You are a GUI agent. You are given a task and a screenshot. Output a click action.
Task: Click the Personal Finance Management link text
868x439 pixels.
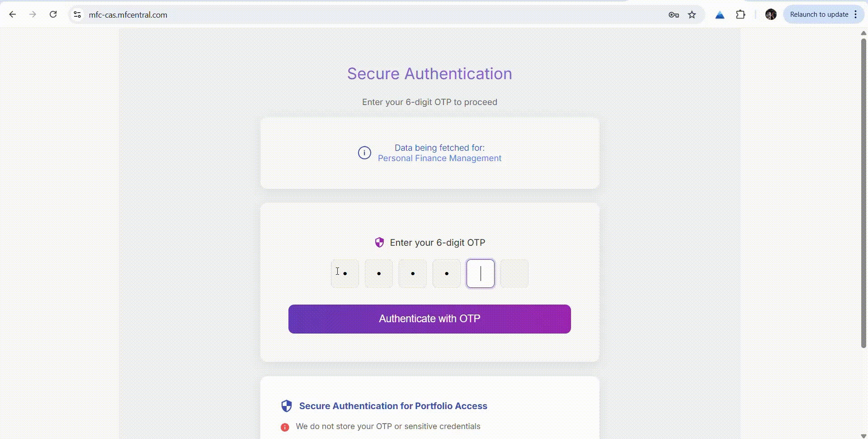(x=439, y=158)
